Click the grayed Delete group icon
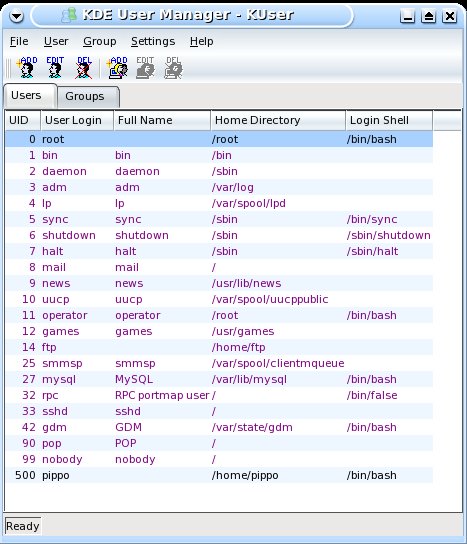467x544 pixels. [173, 67]
